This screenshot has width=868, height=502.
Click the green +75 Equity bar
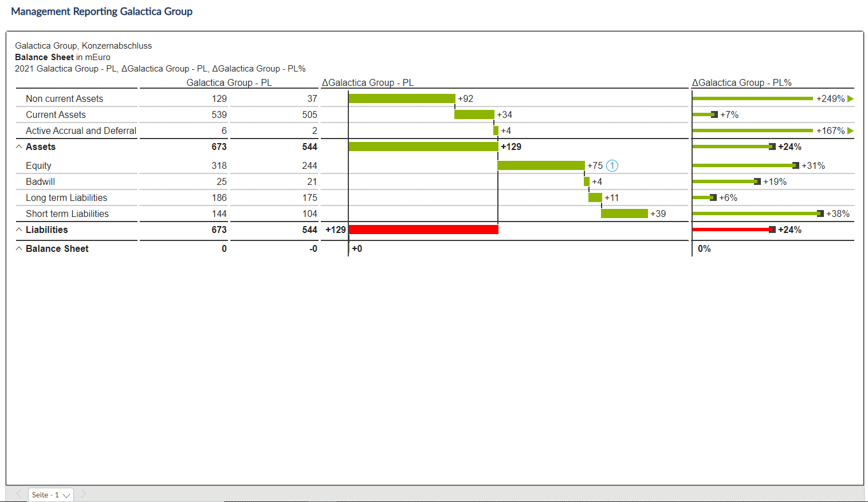pos(541,165)
